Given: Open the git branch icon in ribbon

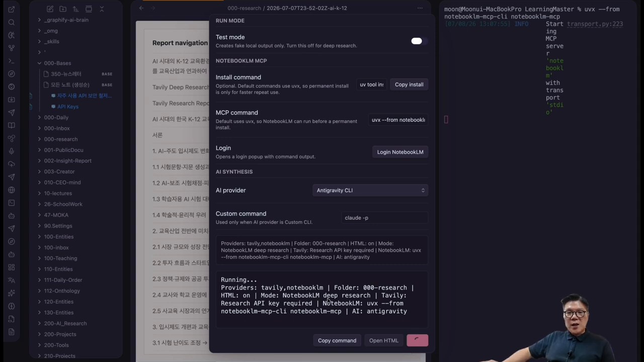Looking at the screenshot, I should pyautogui.click(x=12, y=48).
